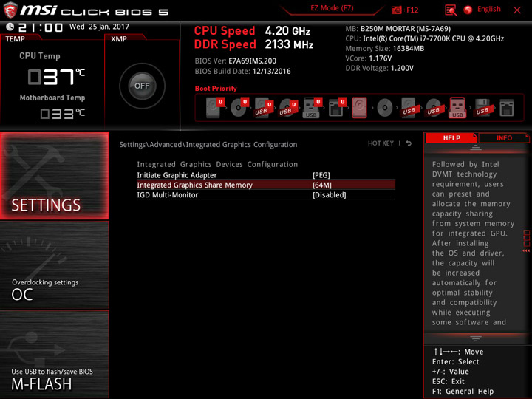Screen dimensions: 532x399
Task: Select the legacy network boot device
Action: coord(507,108)
